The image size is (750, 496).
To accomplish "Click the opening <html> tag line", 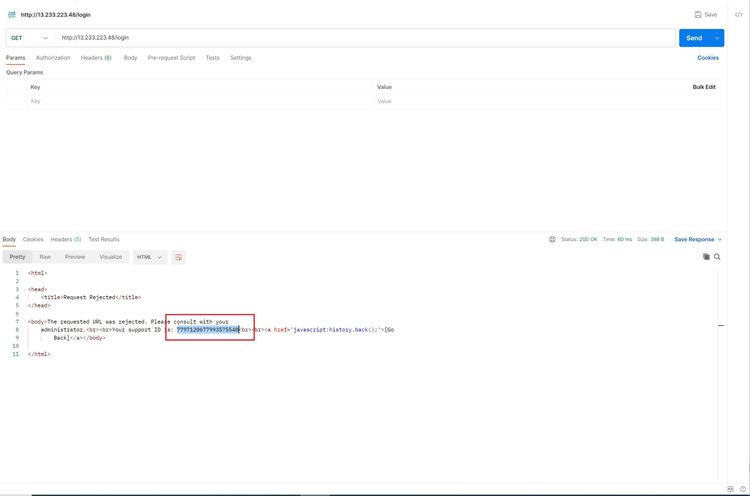I will click(37, 273).
